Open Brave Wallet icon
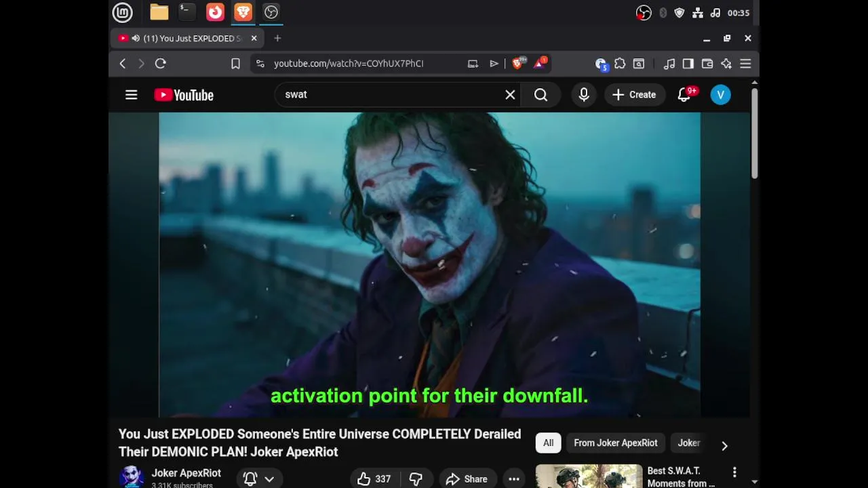The image size is (868, 488). (707, 64)
